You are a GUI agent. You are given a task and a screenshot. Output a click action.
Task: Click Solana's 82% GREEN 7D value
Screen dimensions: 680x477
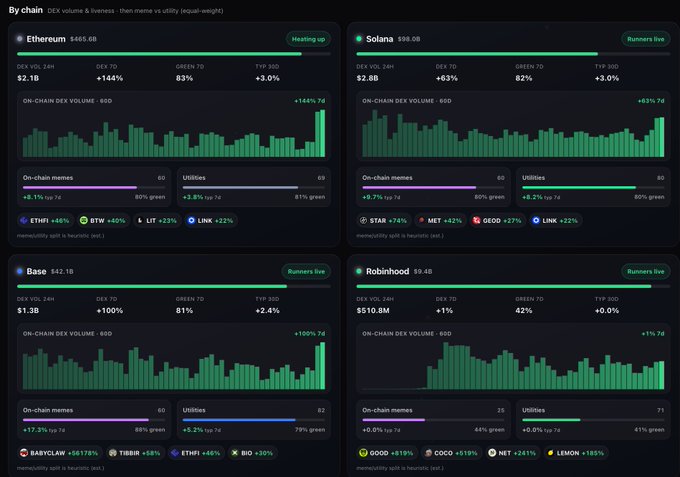[524, 78]
